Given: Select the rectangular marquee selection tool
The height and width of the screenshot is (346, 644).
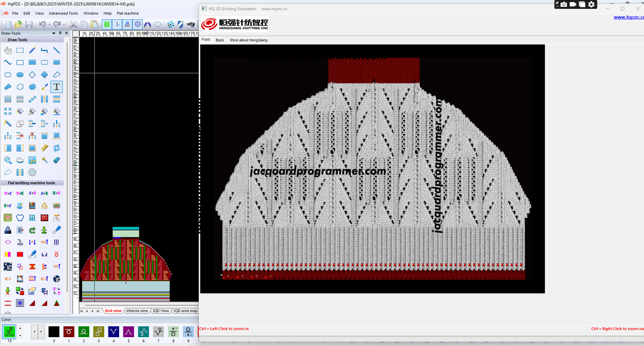Looking at the screenshot, I should (20, 50).
